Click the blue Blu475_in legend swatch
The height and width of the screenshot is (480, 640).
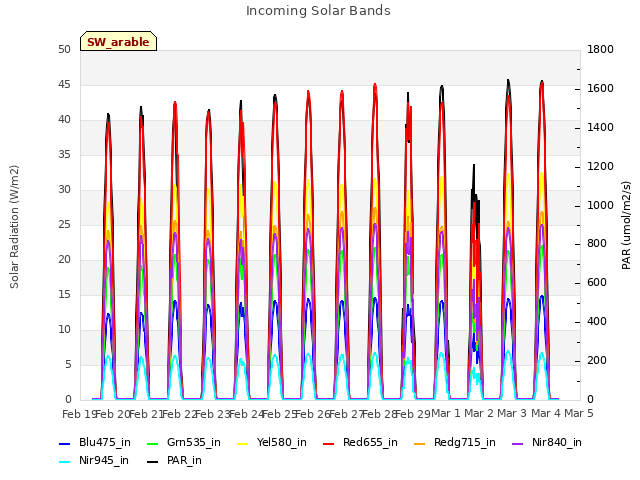point(65,444)
